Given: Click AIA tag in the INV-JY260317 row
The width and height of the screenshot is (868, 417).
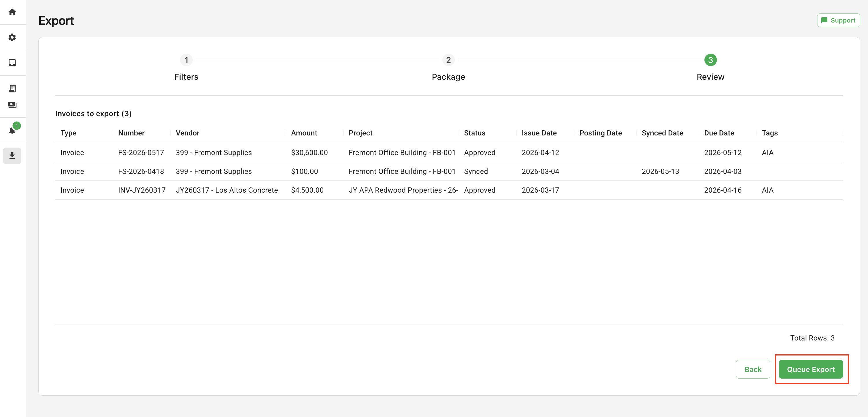Looking at the screenshot, I should [767, 190].
